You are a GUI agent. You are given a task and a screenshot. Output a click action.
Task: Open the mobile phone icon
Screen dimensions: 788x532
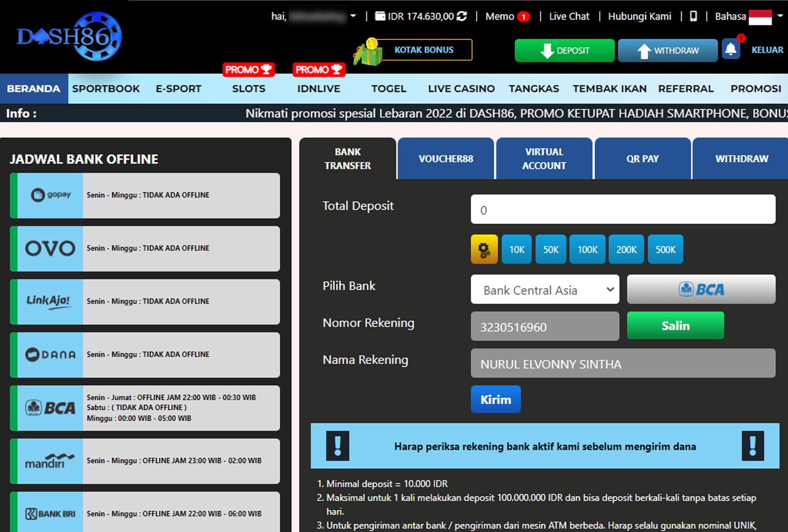tap(693, 16)
